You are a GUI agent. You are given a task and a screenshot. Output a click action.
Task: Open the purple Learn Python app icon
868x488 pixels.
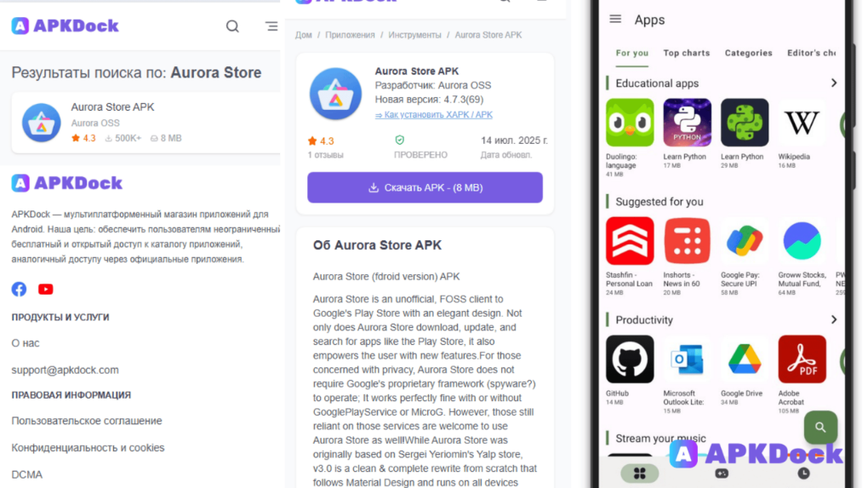(x=687, y=123)
